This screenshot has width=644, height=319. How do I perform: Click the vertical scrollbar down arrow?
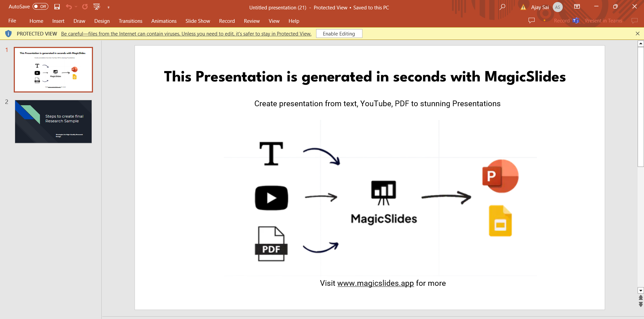click(641, 291)
